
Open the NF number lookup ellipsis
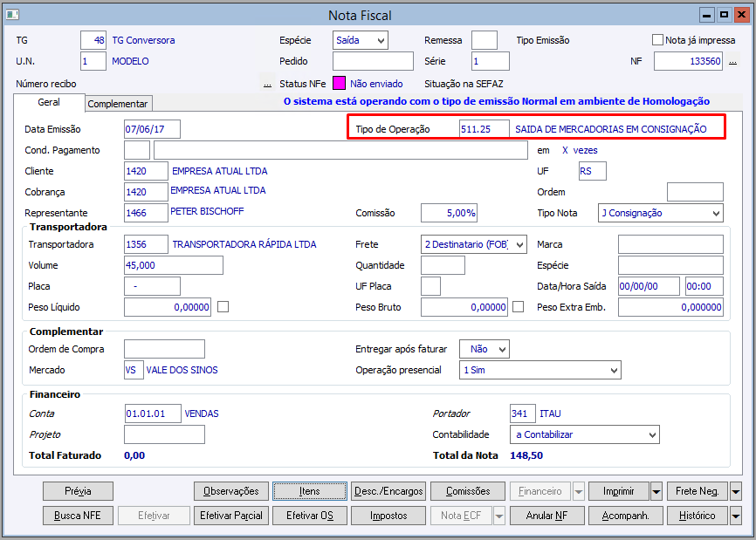[732, 62]
